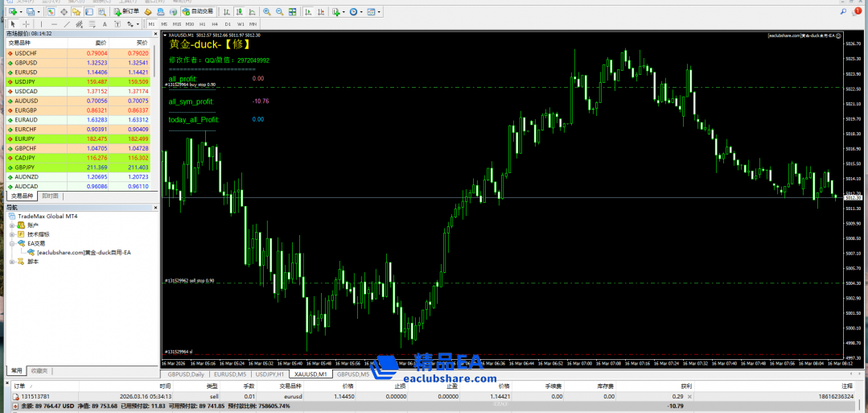Switch to the H4 timeframe

pyautogui.click(x=212, y=24)
